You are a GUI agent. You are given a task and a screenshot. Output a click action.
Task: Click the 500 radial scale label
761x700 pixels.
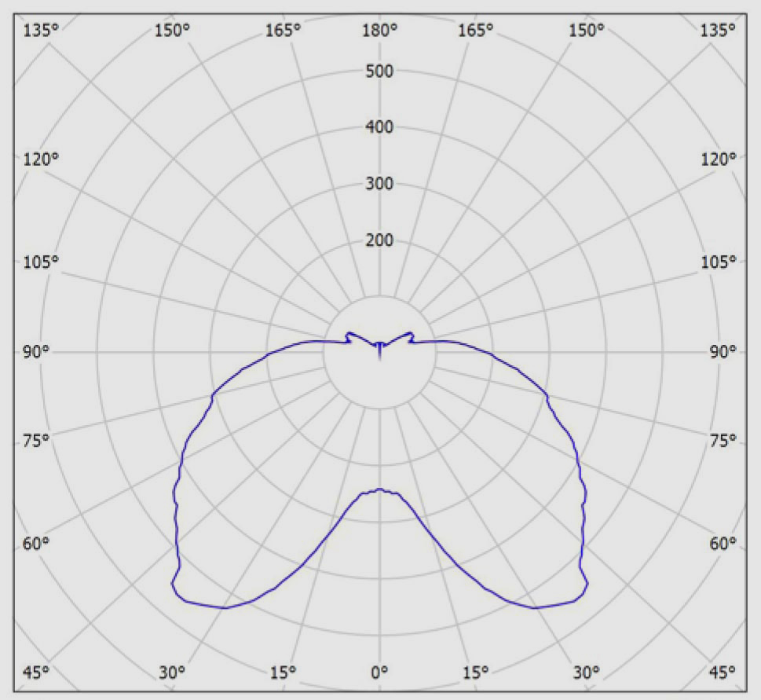[x=380, y=71]
